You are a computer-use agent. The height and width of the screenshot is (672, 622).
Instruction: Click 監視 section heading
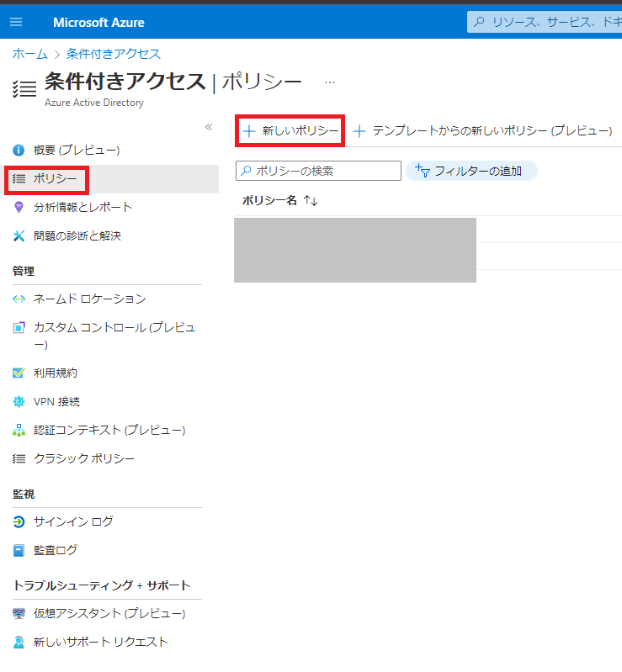point(24,495)
